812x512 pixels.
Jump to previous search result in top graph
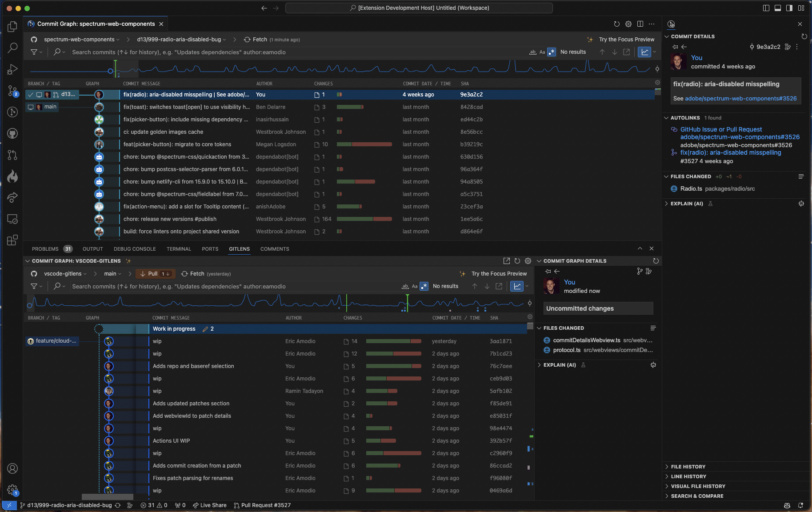click(602, 52)
